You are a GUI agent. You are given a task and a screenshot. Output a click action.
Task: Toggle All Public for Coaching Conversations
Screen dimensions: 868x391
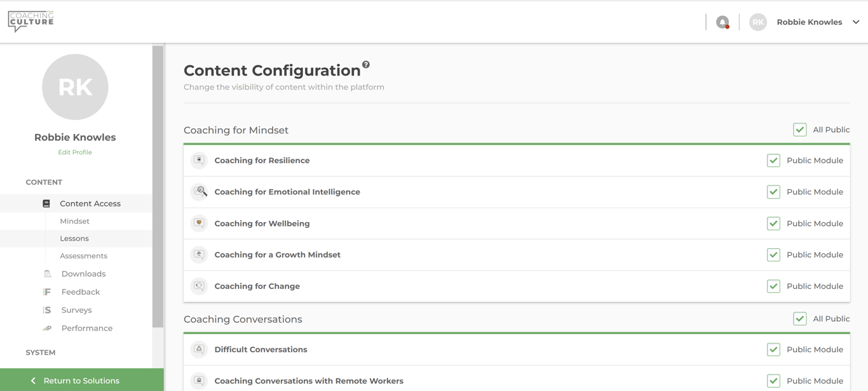pos(799,319)
